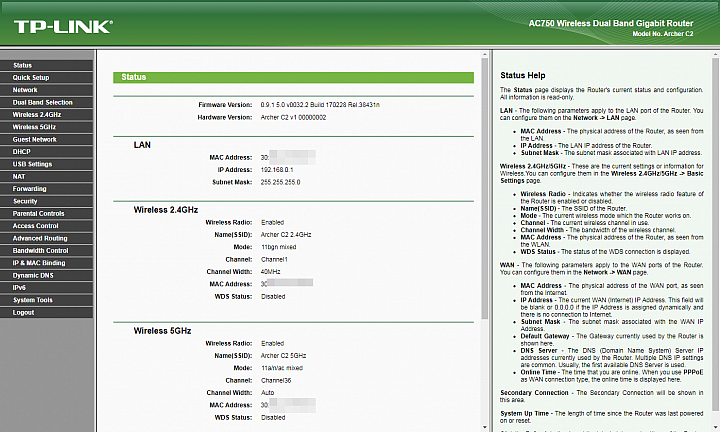Screen dimensions: 720x432
Task: Open Quick Setup in the sidebar
Action: coord(46,78)
